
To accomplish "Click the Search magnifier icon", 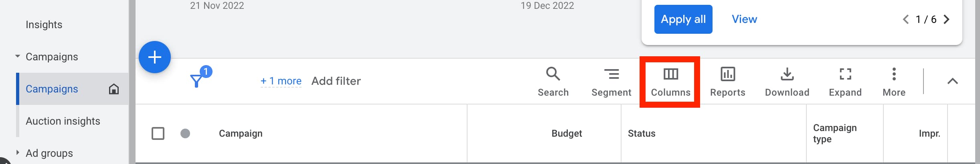I will 553,74.
